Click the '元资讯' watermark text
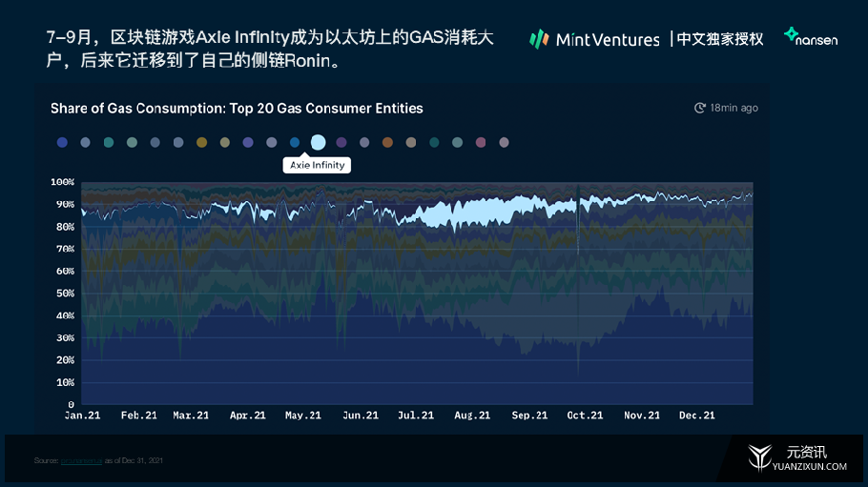Screen dimensions: 868x487 click(x=807, y=452)
